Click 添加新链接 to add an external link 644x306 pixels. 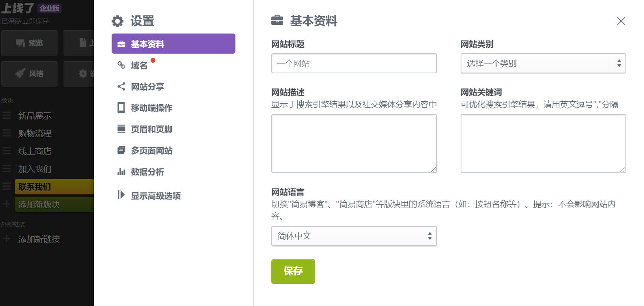(x=39, y=239)
